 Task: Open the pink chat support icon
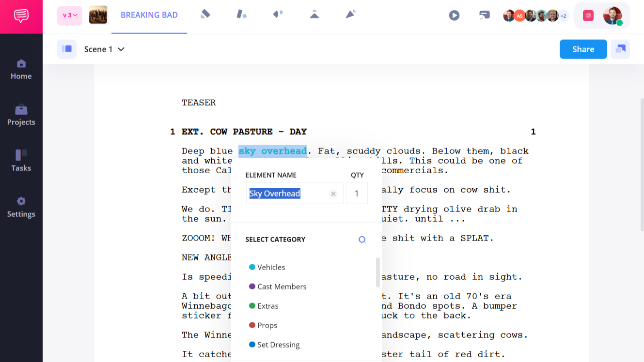(588, 16)
